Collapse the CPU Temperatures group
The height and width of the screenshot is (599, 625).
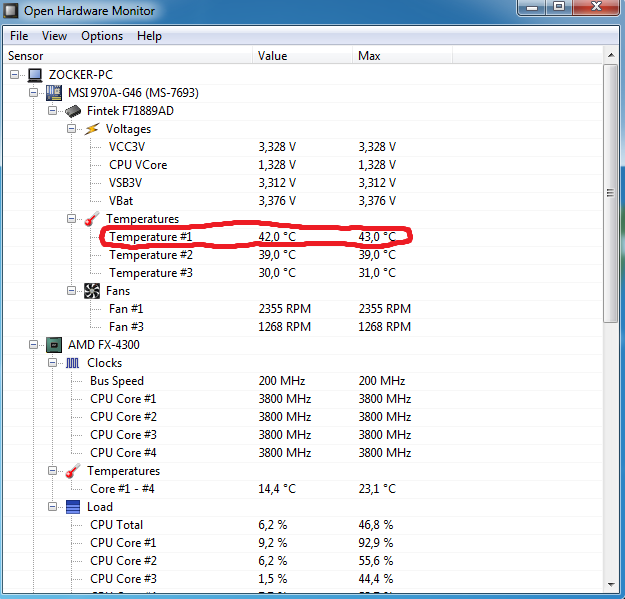pos(52,471)
